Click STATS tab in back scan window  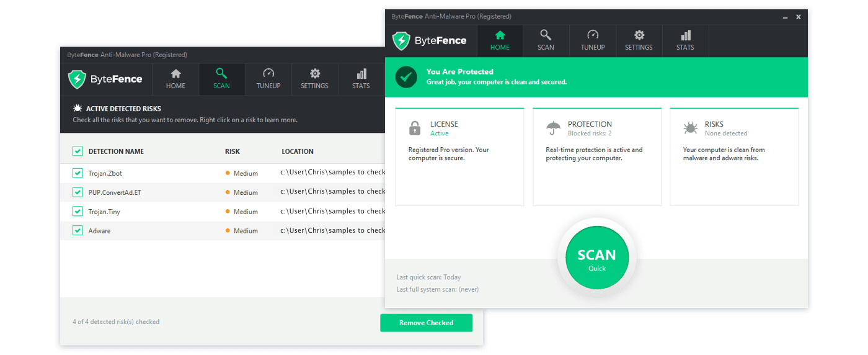361,79
